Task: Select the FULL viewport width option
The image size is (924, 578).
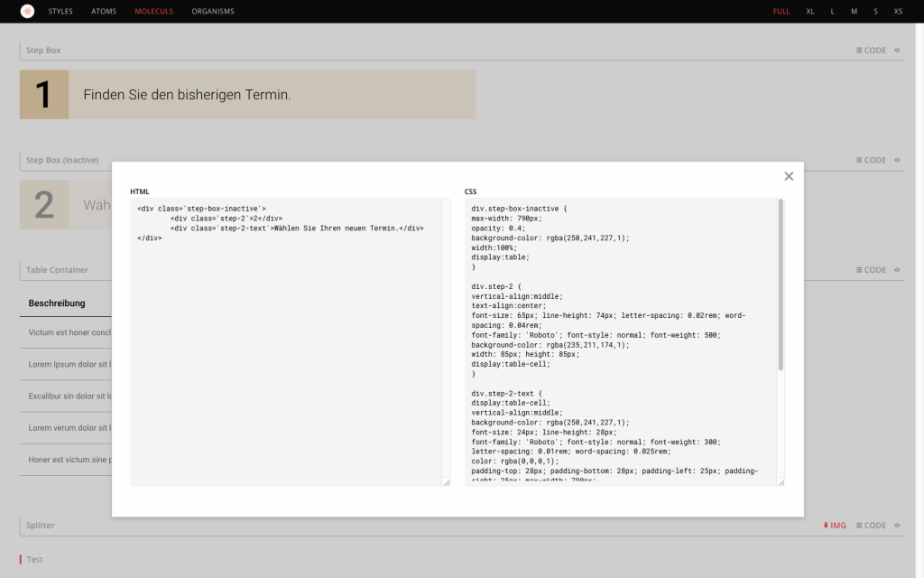Action: point(781,11)
